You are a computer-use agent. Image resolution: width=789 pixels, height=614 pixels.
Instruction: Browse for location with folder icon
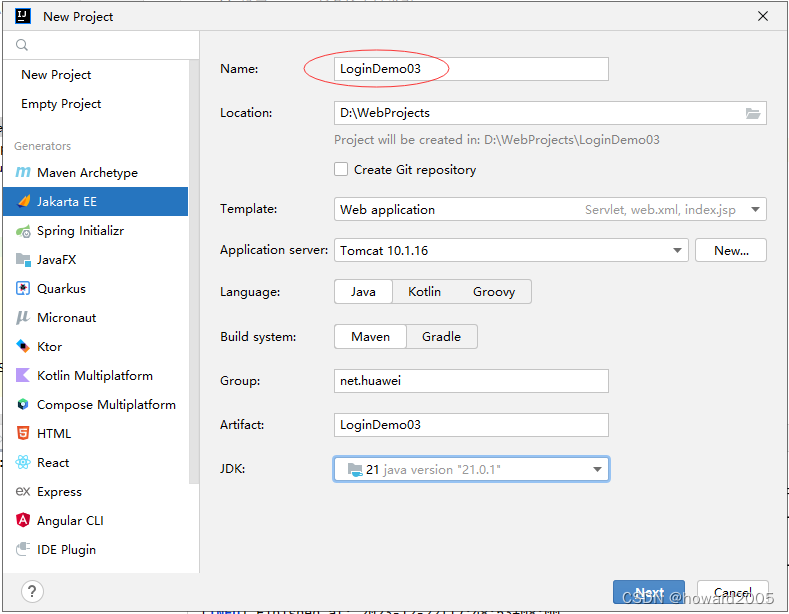pyautogui.click(x=753, y=113)
